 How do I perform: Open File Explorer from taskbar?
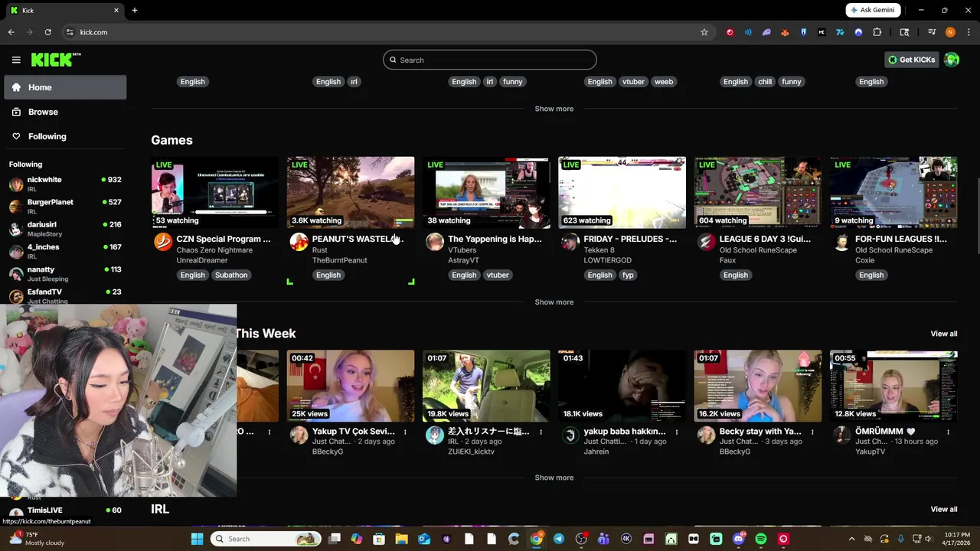pos(401,539)
